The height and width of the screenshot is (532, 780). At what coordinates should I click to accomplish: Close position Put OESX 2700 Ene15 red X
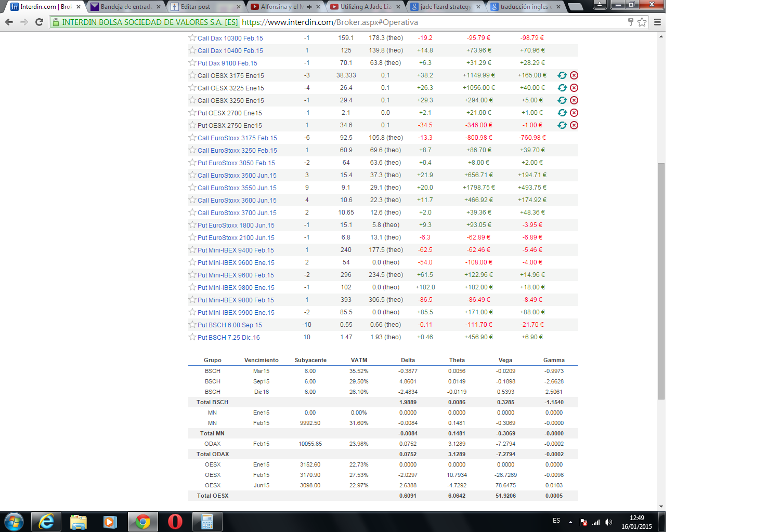574,113
